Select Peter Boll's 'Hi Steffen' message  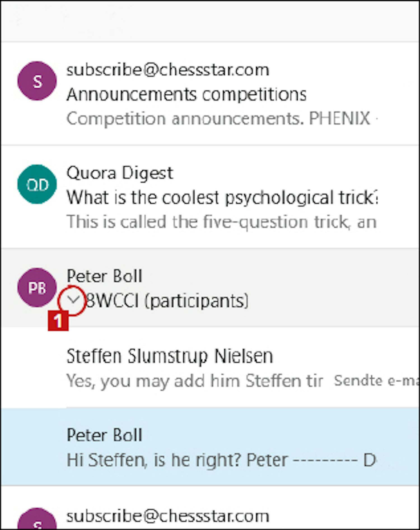pyautogui.click(x=210, y=447)
